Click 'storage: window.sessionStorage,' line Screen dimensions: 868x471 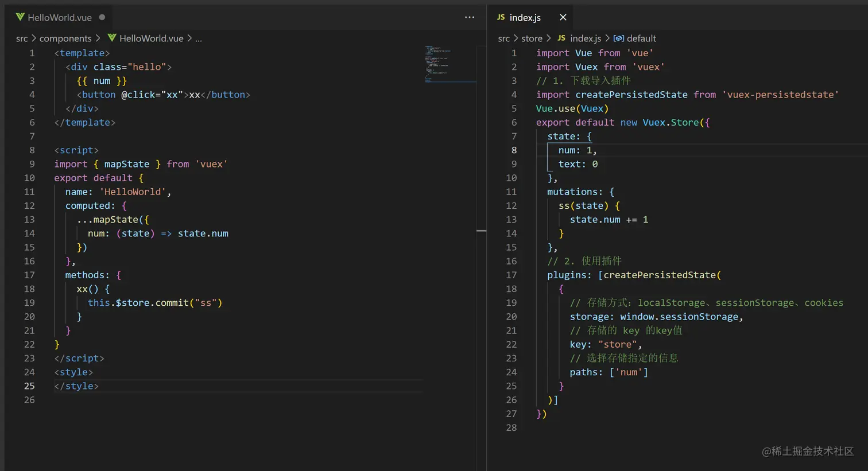[657, 317]
